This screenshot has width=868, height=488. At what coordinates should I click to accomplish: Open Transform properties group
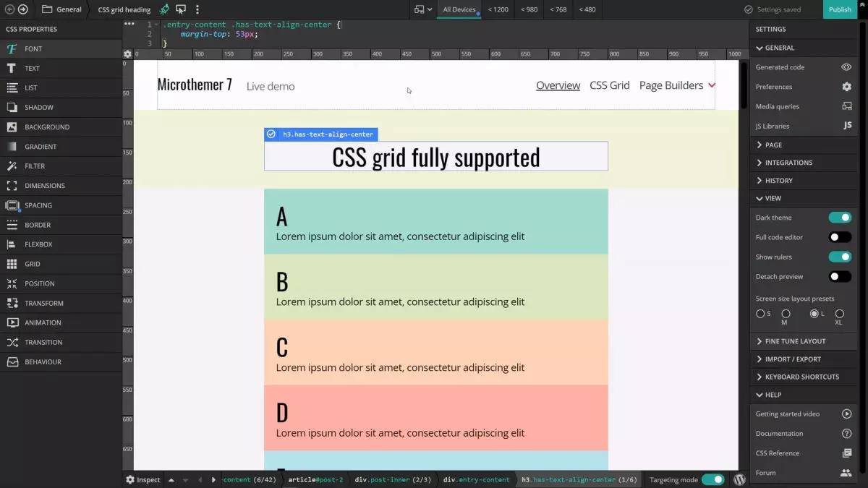(x=61, y=302)
